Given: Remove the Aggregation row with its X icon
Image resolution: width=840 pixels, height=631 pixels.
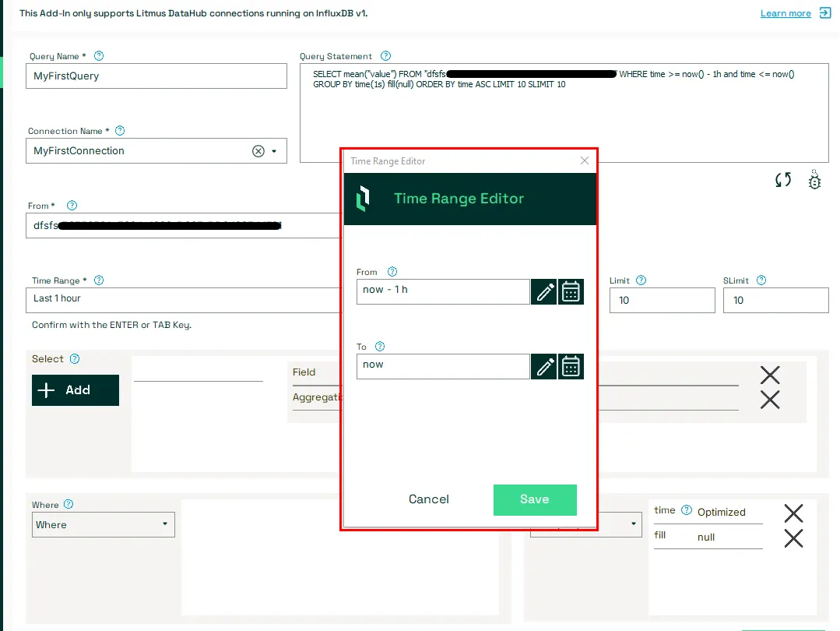Looking at the screenshot, I should click(770, 400).
